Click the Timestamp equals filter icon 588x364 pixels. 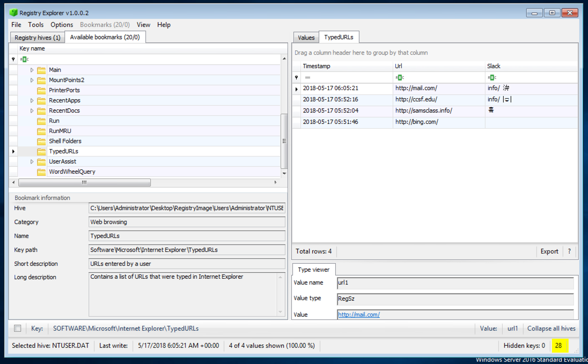(307, 78)
